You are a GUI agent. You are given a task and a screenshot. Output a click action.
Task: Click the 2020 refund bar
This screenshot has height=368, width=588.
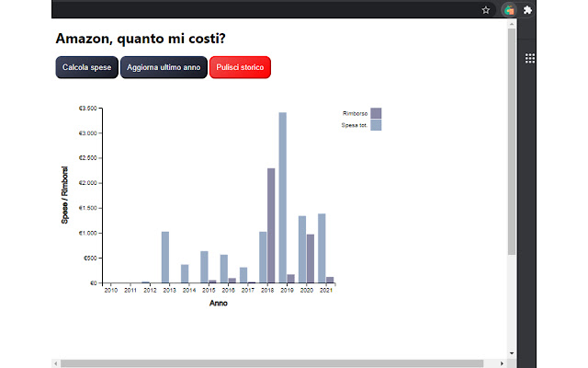click(x=311, y=259)
